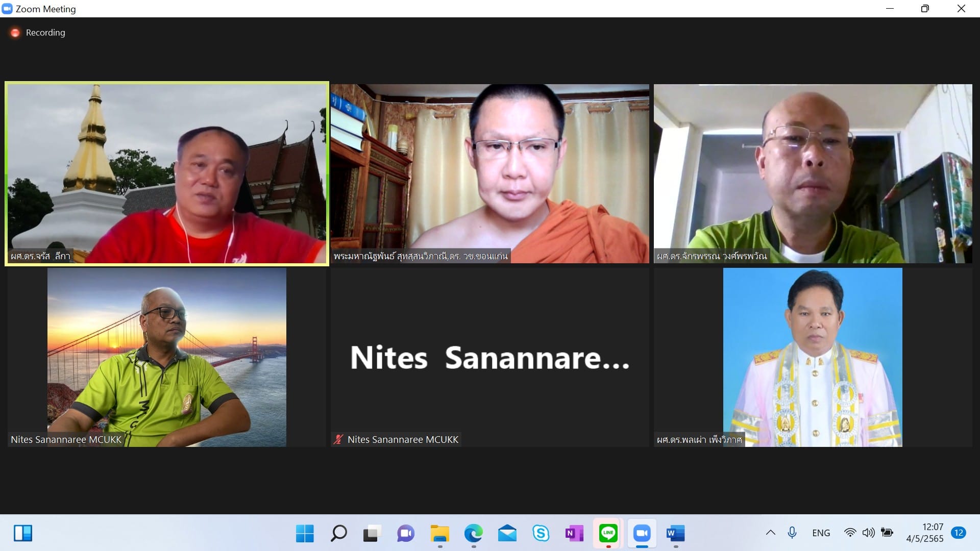Open OneNote from the taskbar

tap(574, 533)
